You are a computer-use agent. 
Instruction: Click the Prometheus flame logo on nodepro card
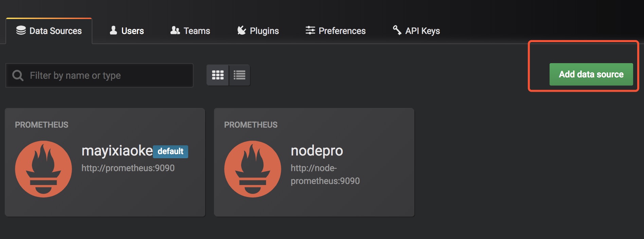click(x=253, y=169)
